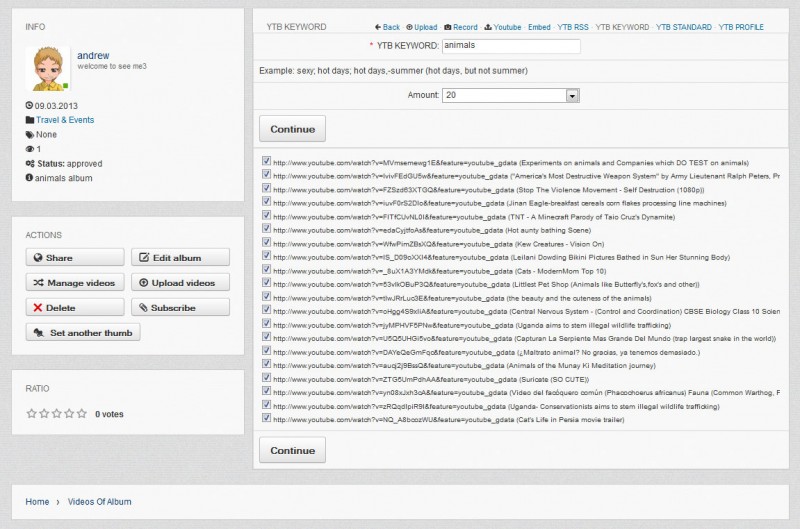Screen dimensions: 800x529
Task: Uncheck Littlest Pet Shop video checkbox
Action: 266,283
